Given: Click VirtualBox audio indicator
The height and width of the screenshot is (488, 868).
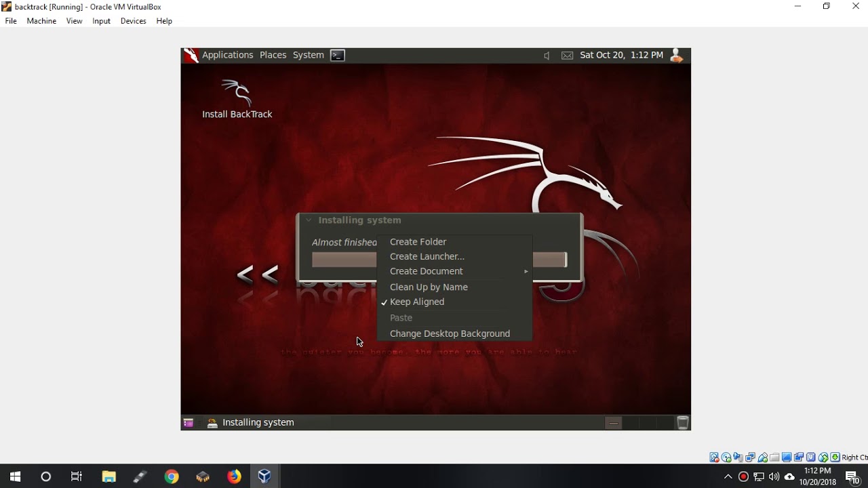Looking at the screenshot, I should point(738,457).
